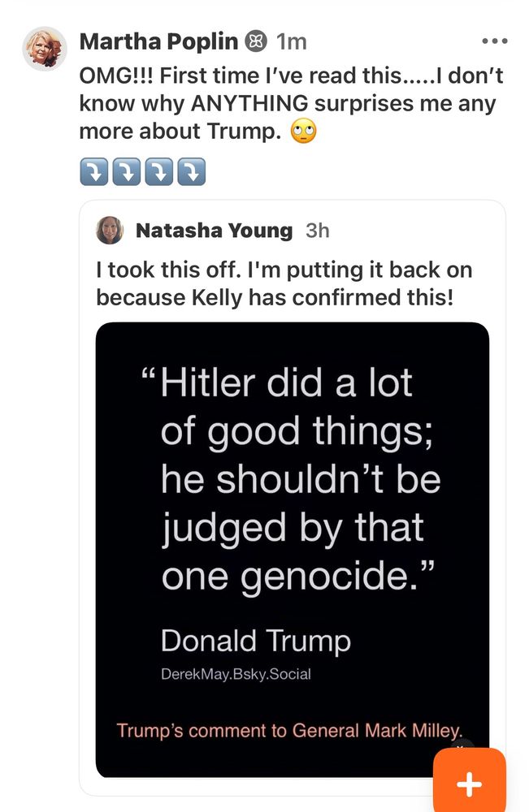
Task: Click the last down-arrow emoji
Action: [192, 172]
